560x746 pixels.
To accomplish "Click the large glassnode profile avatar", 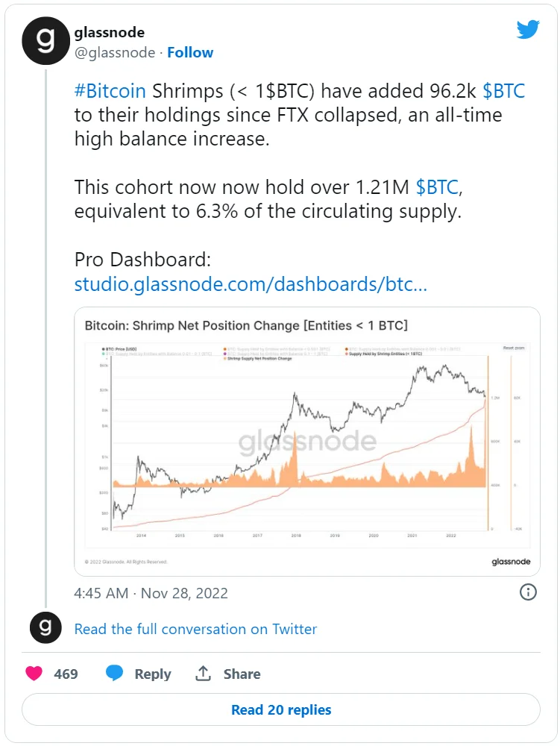I will pyautogui.click(x=45, y=40).
